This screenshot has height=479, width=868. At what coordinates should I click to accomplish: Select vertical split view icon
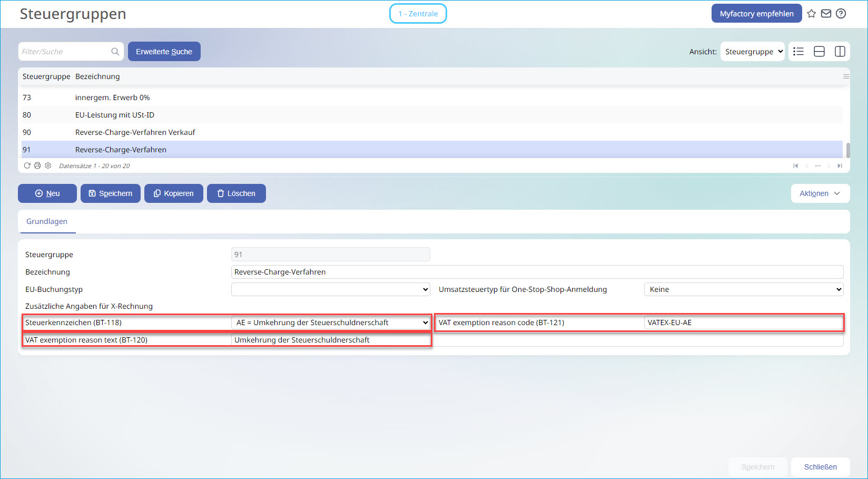click(x=840, y=51)
